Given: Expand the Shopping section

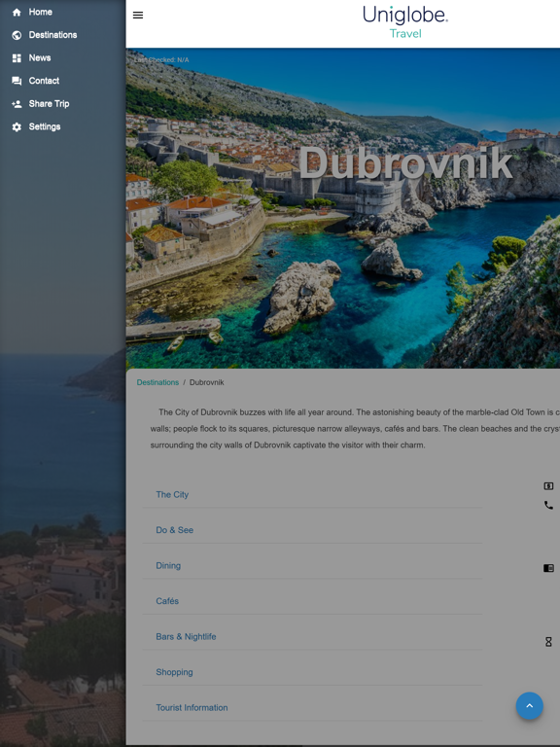Looking at the screenshot, I should pos(312,672).
